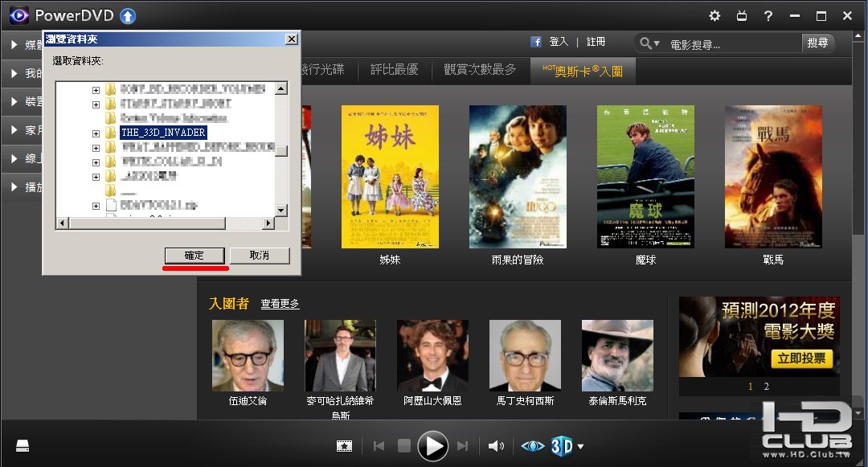Toggle the TrueTheater eye icon
Viewport: 868px width, 467px height.
[533, 446]
